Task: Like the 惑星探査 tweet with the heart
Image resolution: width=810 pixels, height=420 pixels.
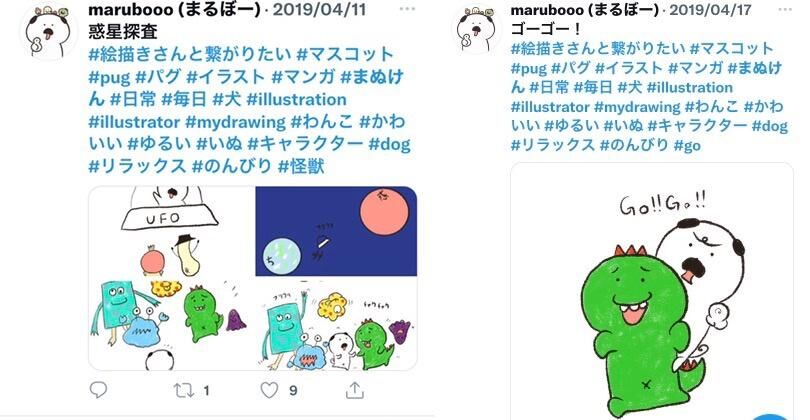Action: pyautogui.click(x=269, y=390)
